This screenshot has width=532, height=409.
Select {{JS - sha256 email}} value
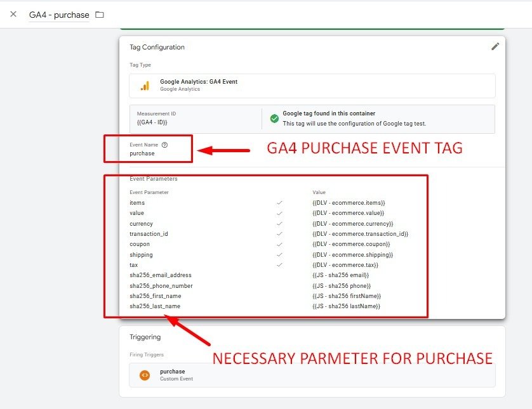341,275
